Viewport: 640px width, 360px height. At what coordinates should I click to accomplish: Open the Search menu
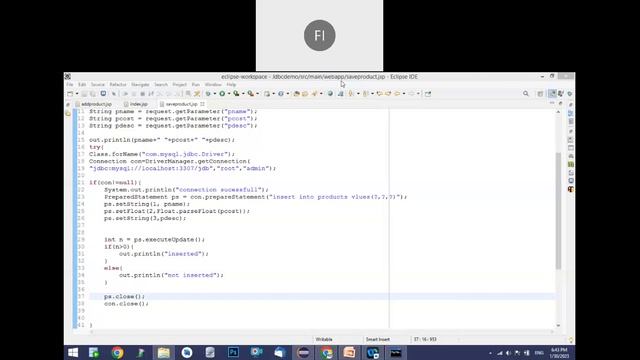(x=161, y=84)
